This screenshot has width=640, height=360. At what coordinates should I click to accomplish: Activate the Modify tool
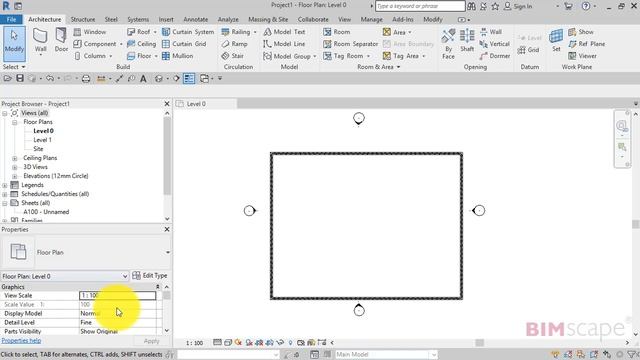[x=14, y=43]
